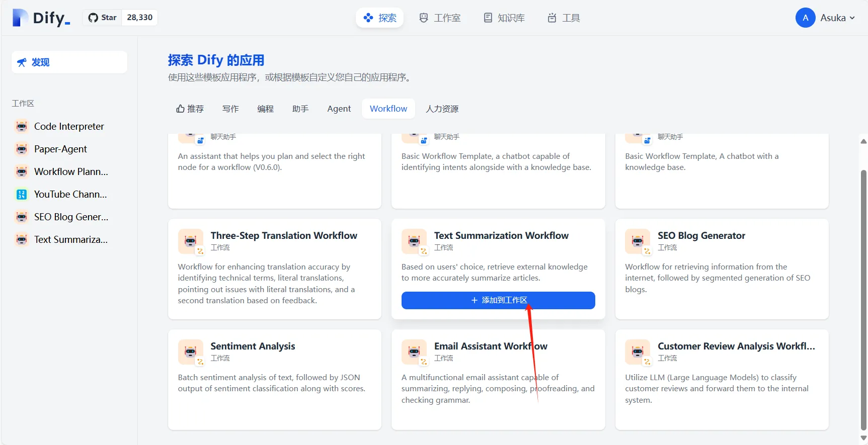Select the 助手 category tab
868x445 pixels.
click(x=300, y=109)
